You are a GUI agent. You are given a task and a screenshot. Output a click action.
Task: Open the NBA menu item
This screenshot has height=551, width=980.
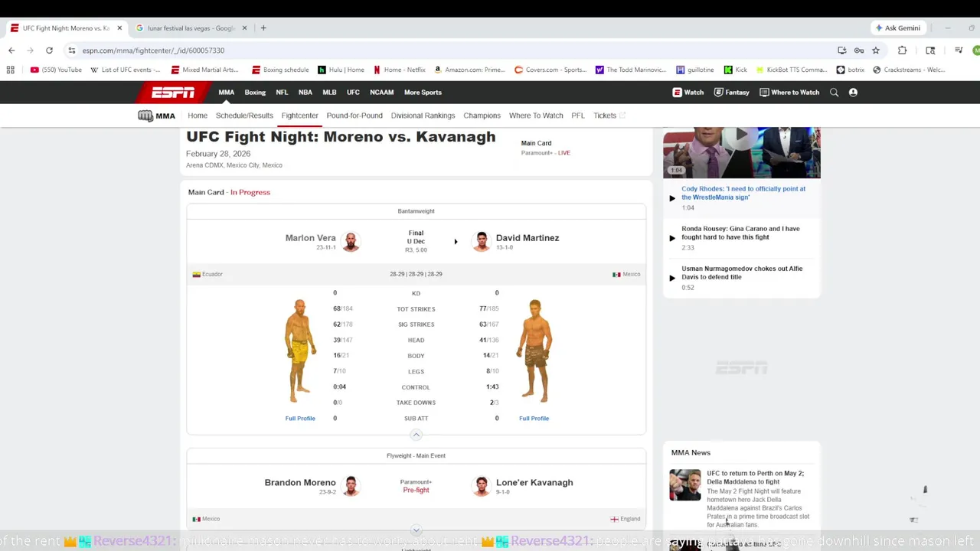pyautogui.click(x=305, y=93)
